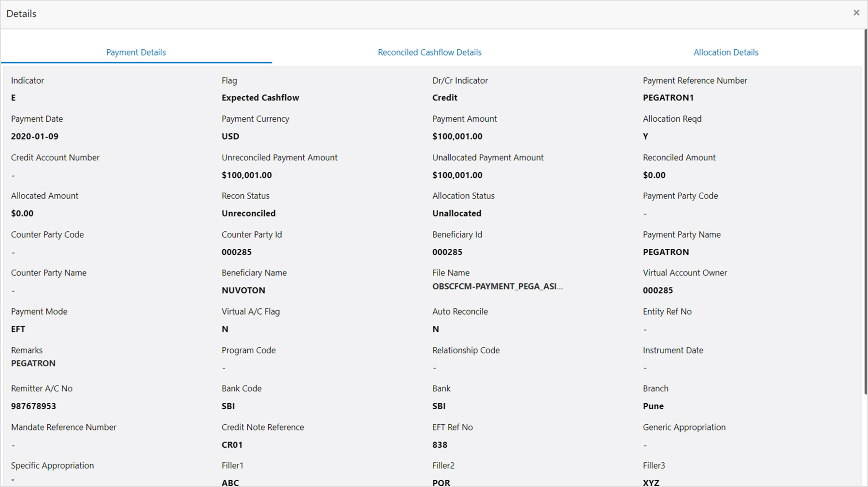Select the Remitter A/C No 987678953
The image size is (868, 487).
[33, 406]
